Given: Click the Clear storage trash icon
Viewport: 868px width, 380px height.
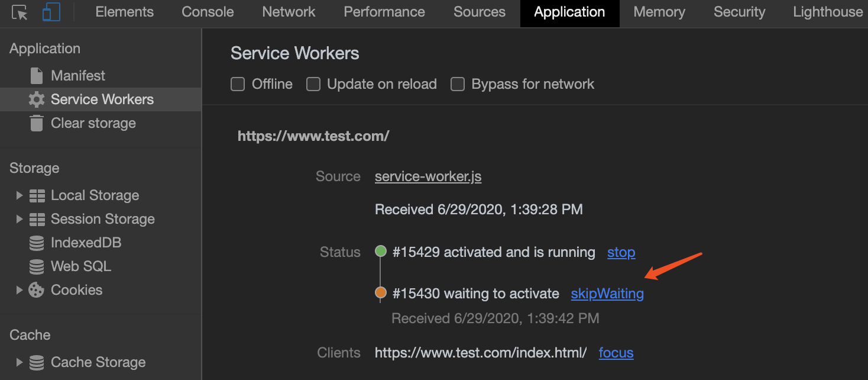Looking at the screenshot, I should click(x=37, y=123).
